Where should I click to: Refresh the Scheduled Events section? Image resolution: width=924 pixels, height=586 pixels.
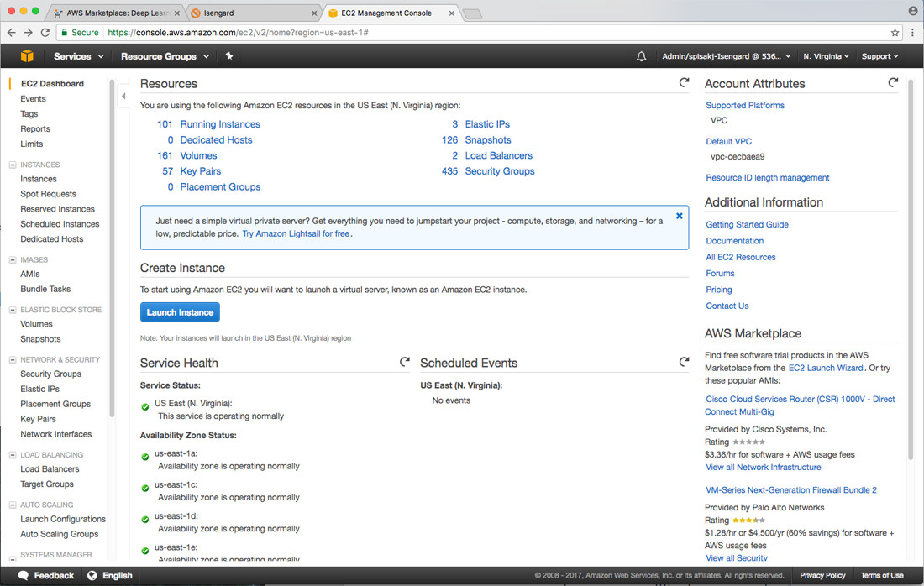point(684,362)
